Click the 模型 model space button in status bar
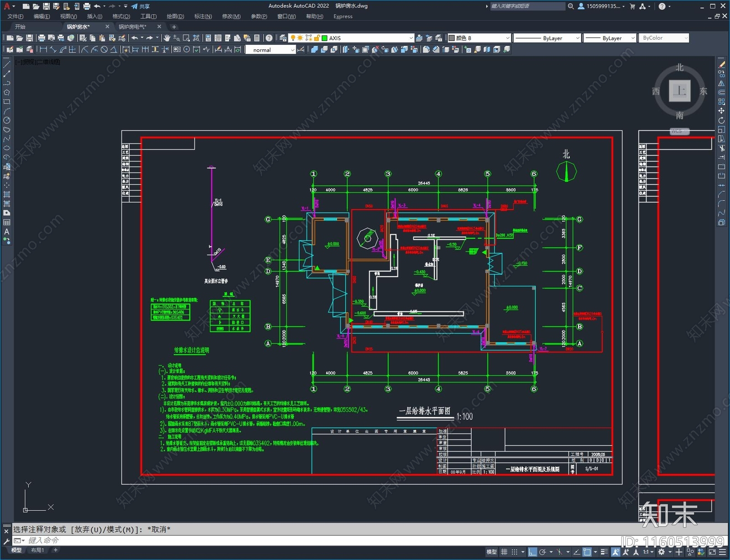Viewport: 730px width, 560px height. [491, 552]
